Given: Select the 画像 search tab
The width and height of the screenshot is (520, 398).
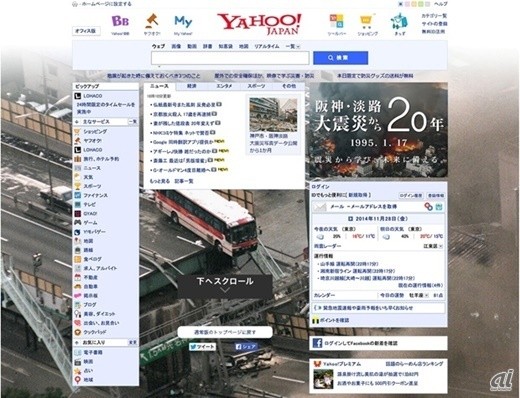Looking at the screenshot, I should click(176, 46).
